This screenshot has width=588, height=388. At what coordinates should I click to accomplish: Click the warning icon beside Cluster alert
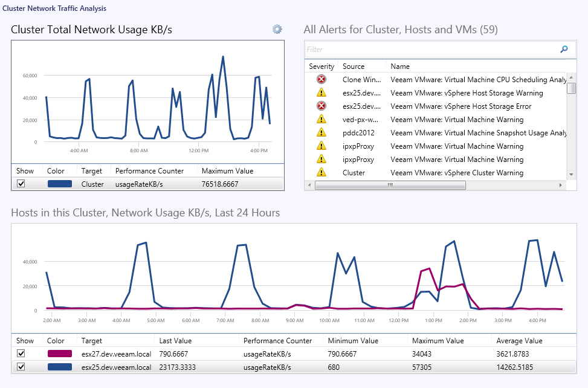321,173
